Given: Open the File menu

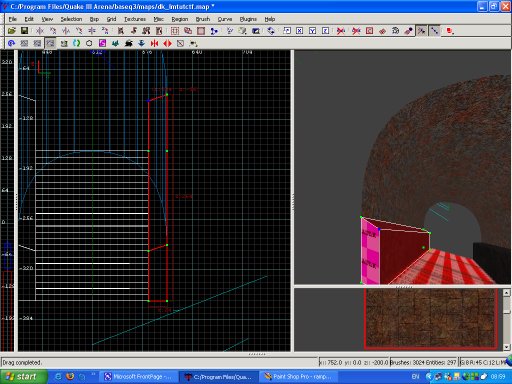Looking at the screenshot, I should (x=13, y=19).
